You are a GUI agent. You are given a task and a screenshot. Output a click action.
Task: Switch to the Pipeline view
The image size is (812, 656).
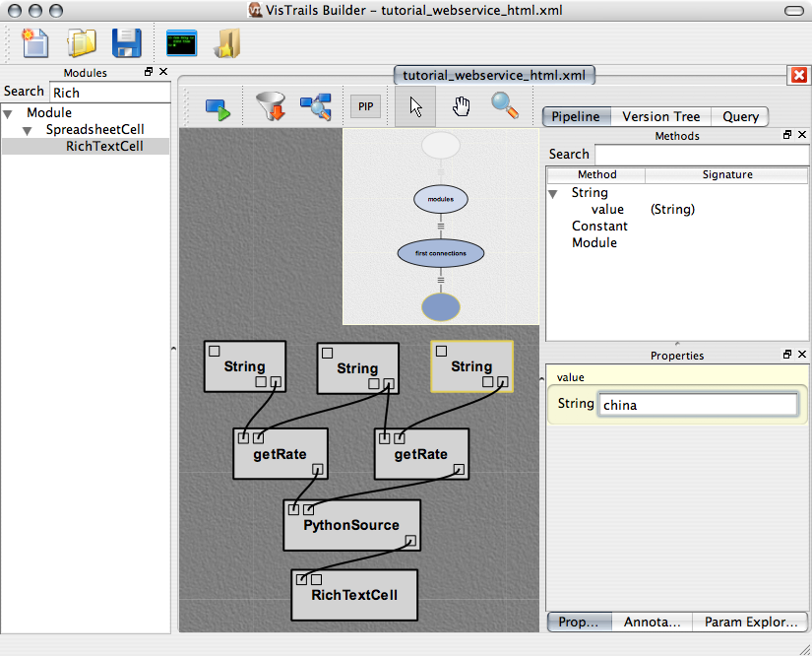pos(576,116)
